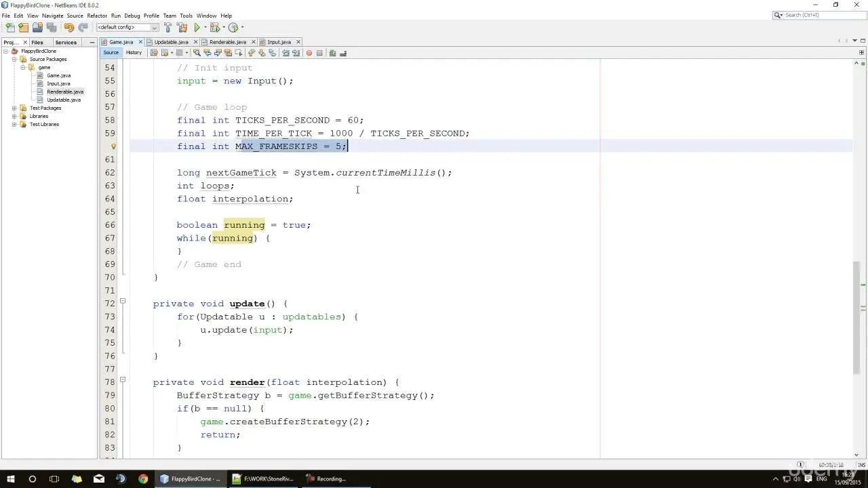The width and height of the screenshot is (868, 488).
Task: Click the Uncomment icon in the editor toolbar
Action: pyautogui.click(x=343, y=53)
